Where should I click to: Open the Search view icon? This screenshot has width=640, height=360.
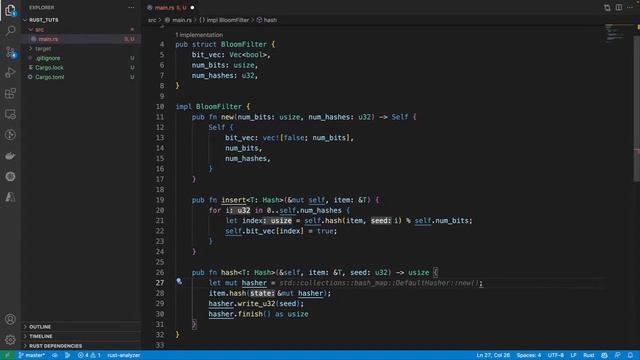pyautogui.click(x=10, y=31)
